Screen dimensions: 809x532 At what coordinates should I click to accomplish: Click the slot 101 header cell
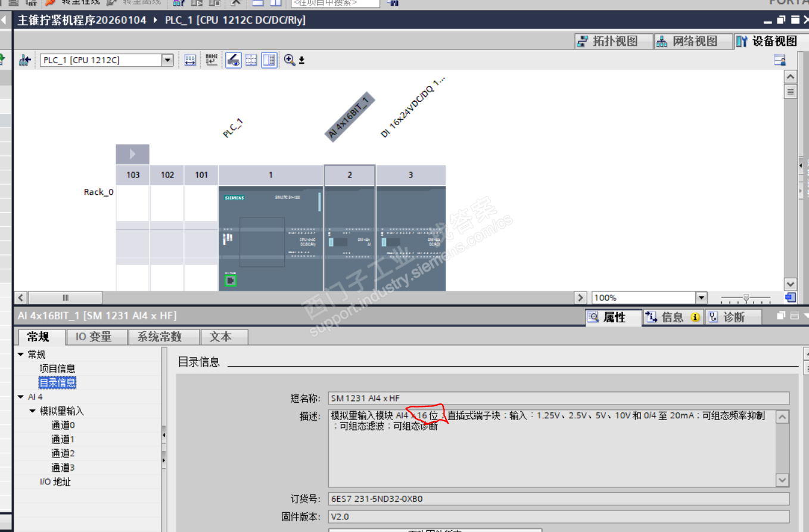[x=201, y=175]
